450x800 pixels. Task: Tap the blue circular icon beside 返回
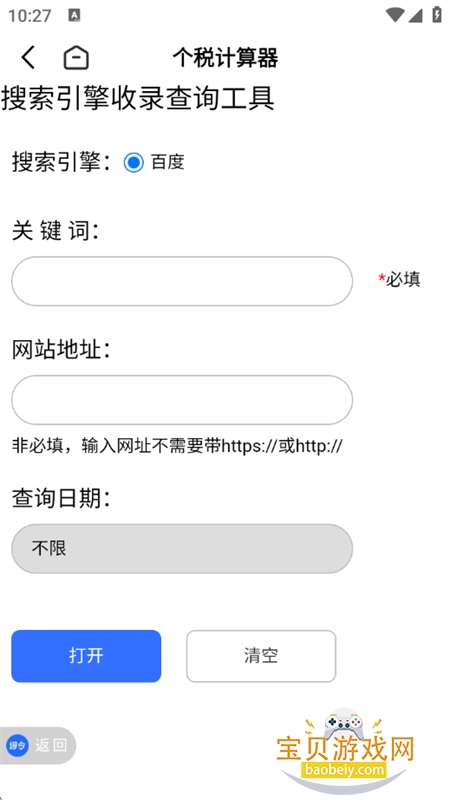click(x=17, y=745)
